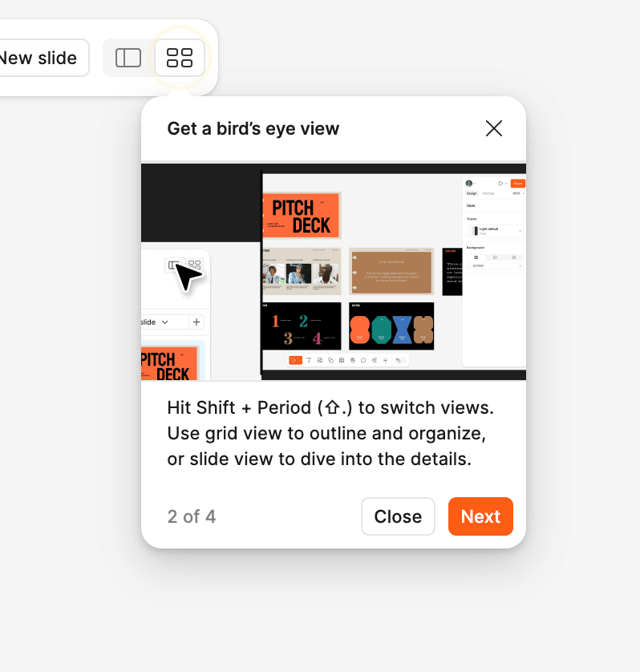The image size is (640, 672).
Task: Open the Animate tab in preview panel
Action: [x=488, y=193]
